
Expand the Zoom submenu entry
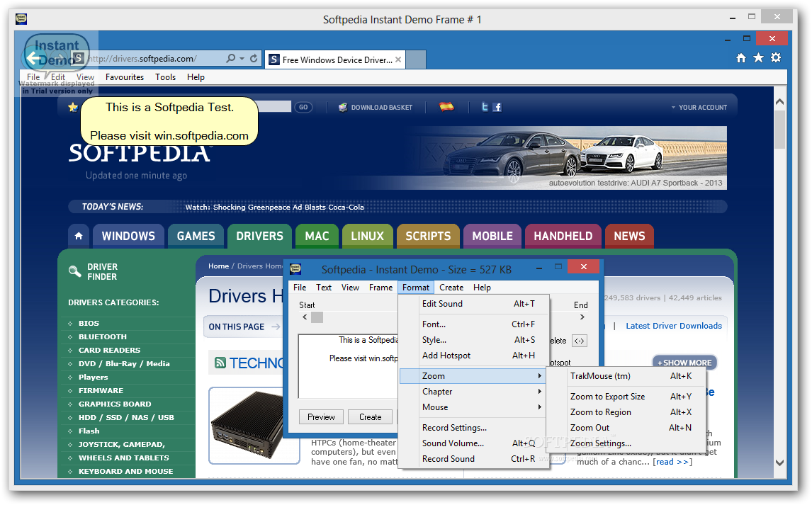tap(474, 376)
